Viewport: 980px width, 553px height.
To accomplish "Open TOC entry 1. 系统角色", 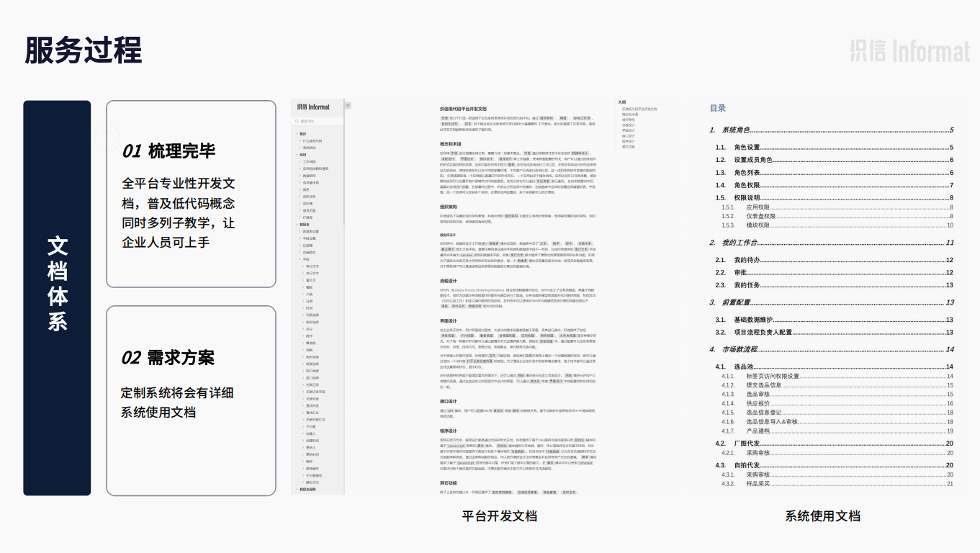I will tap(832, 130).
